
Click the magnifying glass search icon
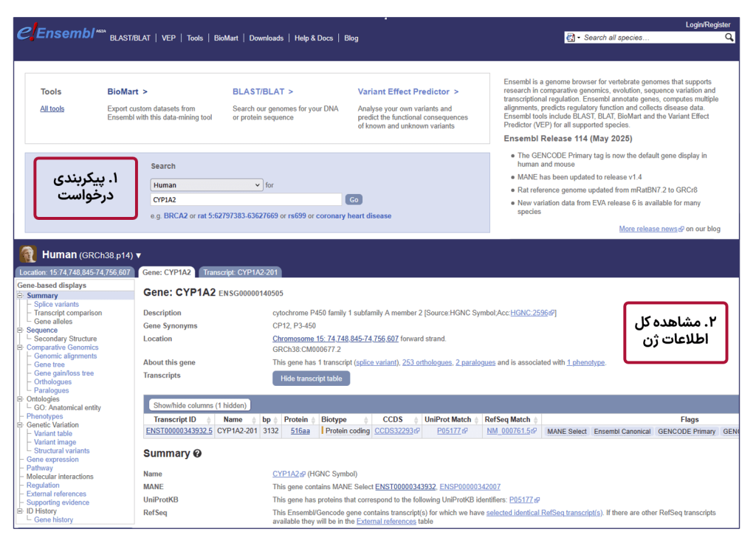pyautogui.click(x=729, y=38)
